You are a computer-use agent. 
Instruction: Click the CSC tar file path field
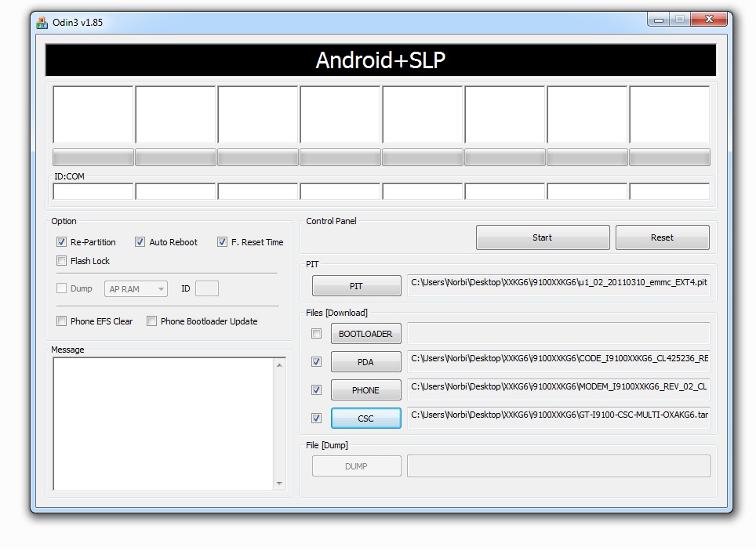[x=558, y=417]
